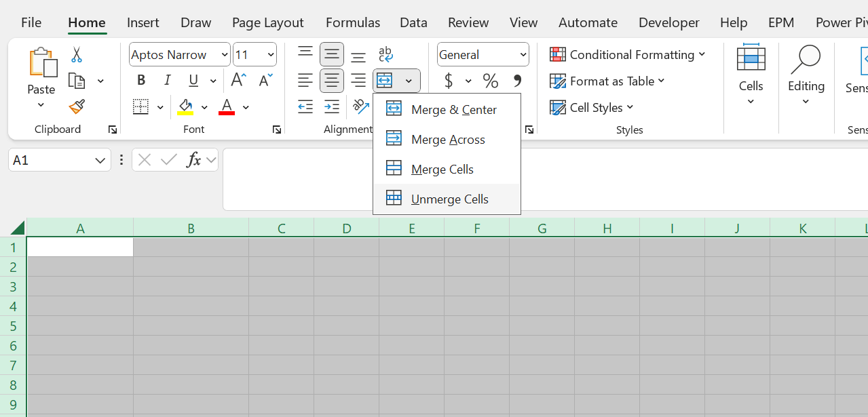Open the Editing group button
Viewport: 868px width, 417px height.
coord(806,75)
